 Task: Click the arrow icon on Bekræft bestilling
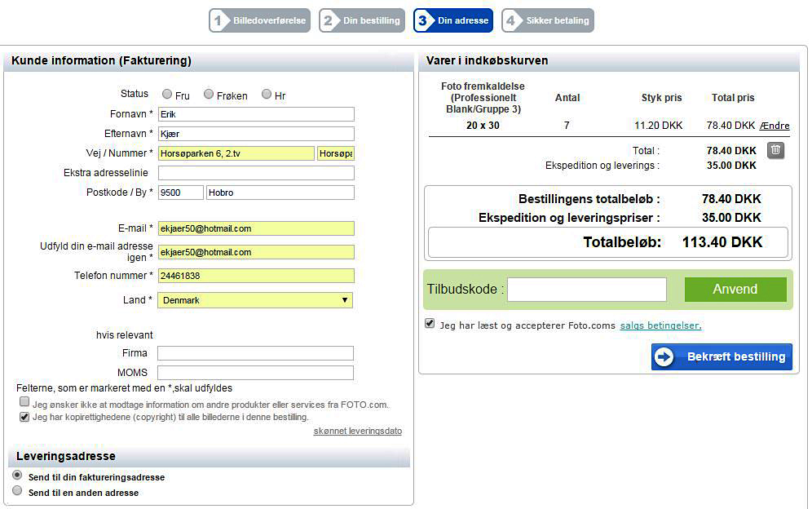click(664, 357)
